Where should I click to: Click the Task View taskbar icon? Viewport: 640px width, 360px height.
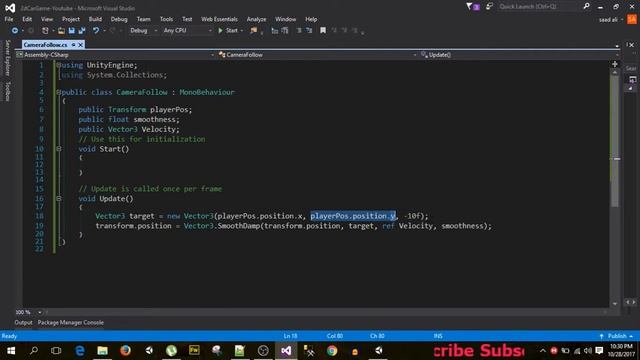click(56, 351)
